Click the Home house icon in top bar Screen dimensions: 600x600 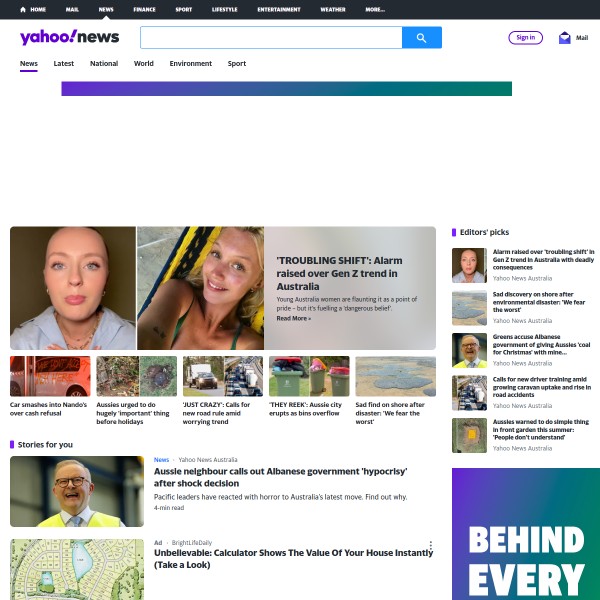coord(23,10)
